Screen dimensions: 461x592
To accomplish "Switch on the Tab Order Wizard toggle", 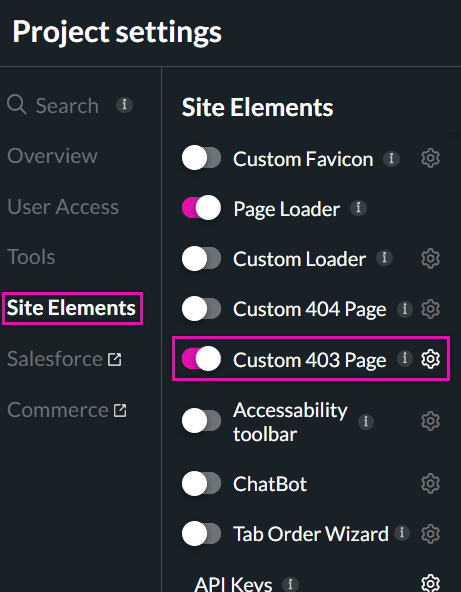I will click(201, 533).
